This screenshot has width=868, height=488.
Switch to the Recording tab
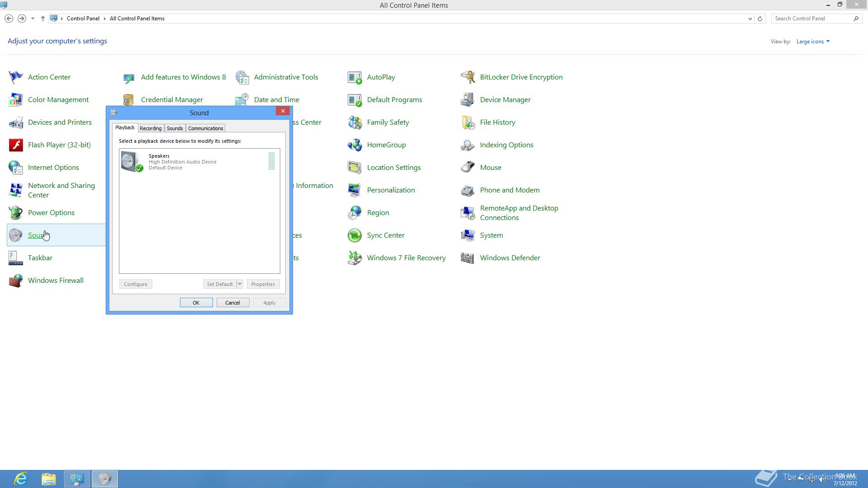coord(151,128)
